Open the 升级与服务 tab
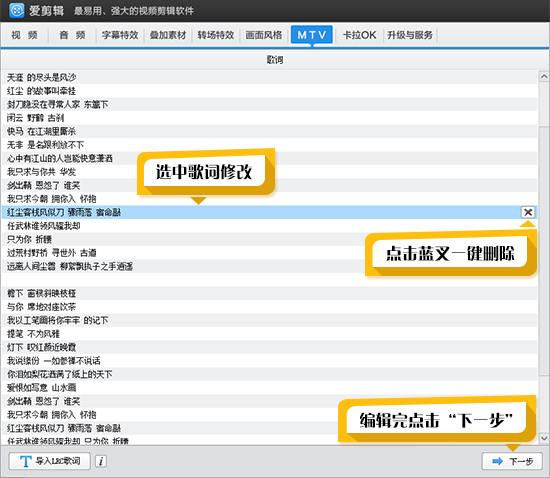 [410, 35]
